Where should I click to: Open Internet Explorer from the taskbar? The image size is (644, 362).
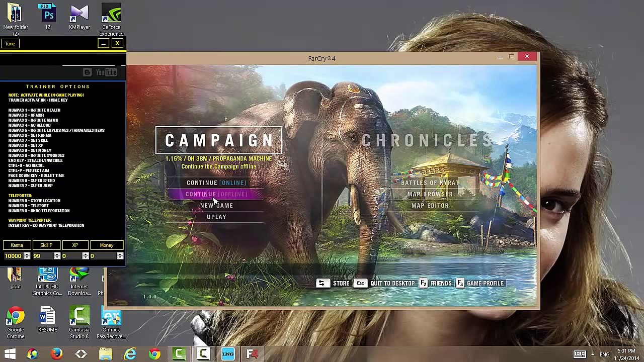tap(130, 354)
